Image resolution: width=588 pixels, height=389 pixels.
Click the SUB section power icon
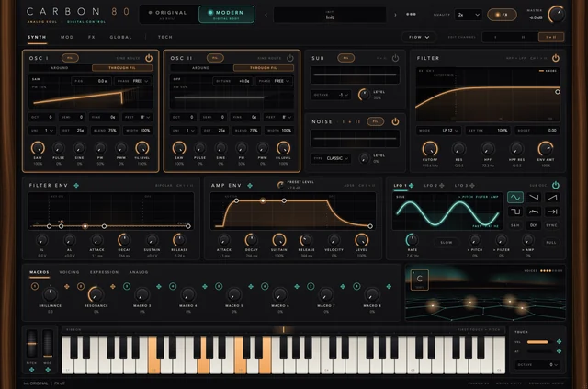(x=395, y=58)
